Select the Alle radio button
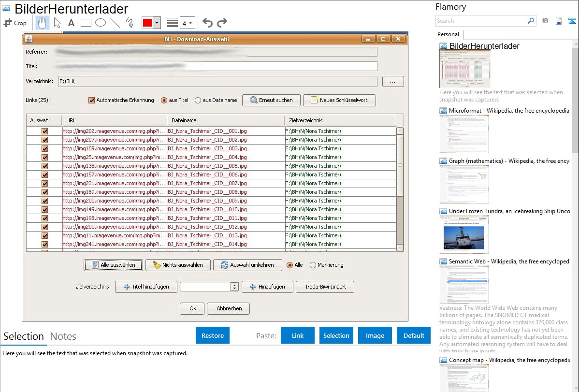The image size is (579, 392). point(290,265)
